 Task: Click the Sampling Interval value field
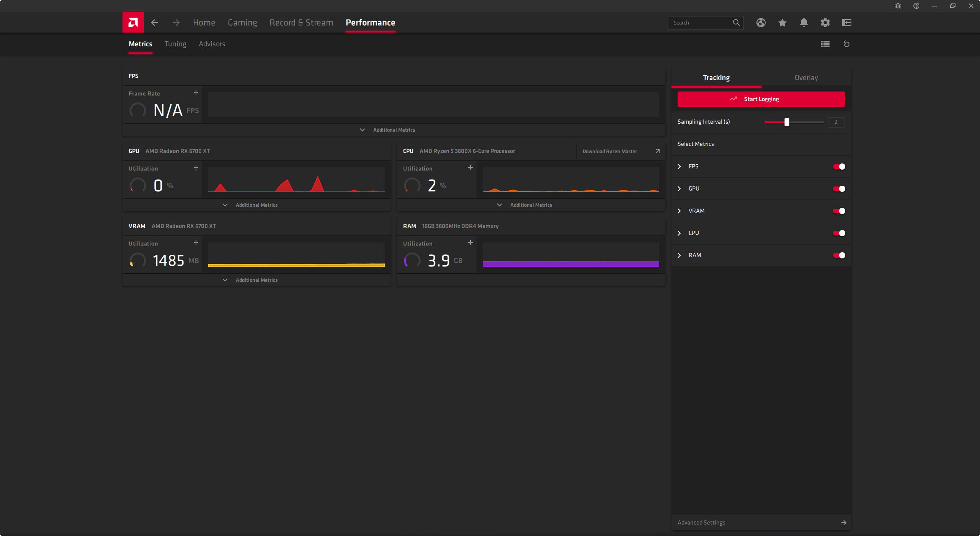(836, 122)
